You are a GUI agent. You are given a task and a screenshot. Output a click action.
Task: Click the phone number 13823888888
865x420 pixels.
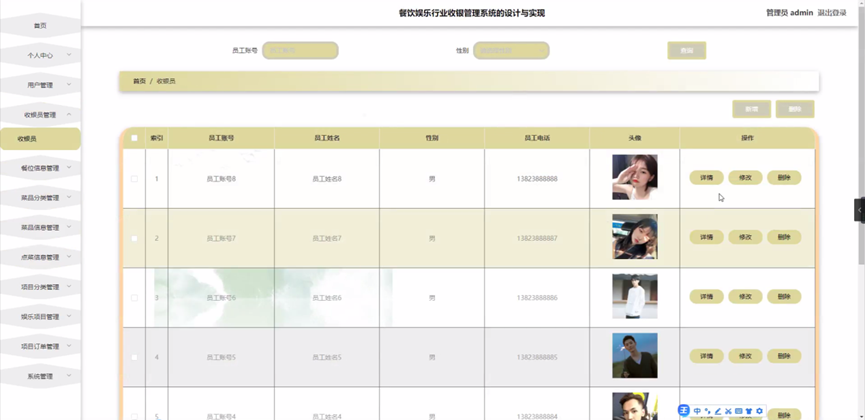pos(537,179)
